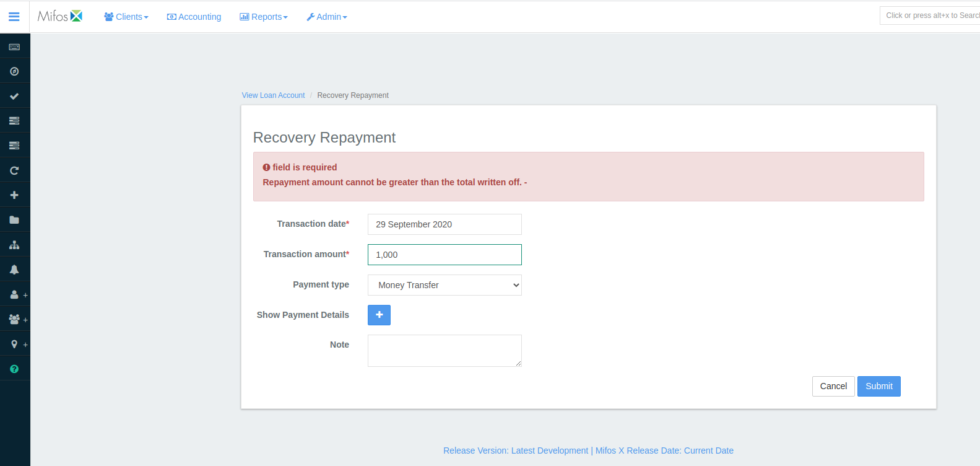Image resolution: width=980 pixels, height=466 pixels.
Task: Click the 'Repayment amount cannot be greater' error
Action: (x=395, y=182)
